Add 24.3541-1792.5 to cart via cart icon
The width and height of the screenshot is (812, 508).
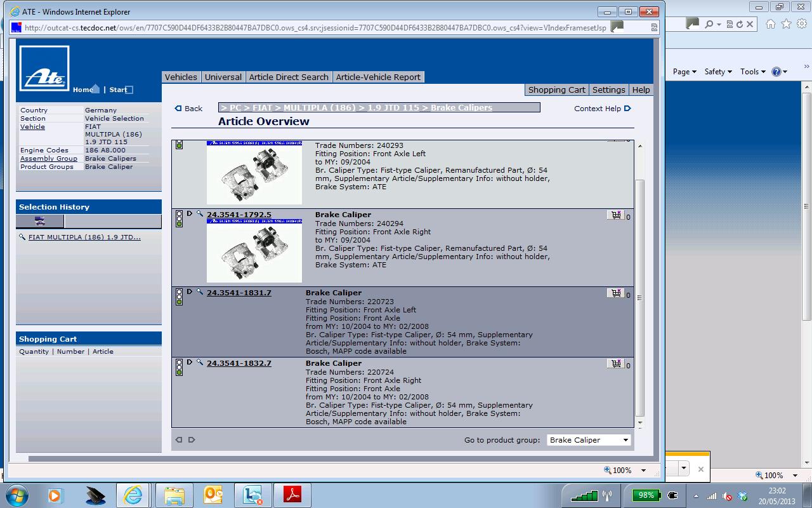(615, 215)
